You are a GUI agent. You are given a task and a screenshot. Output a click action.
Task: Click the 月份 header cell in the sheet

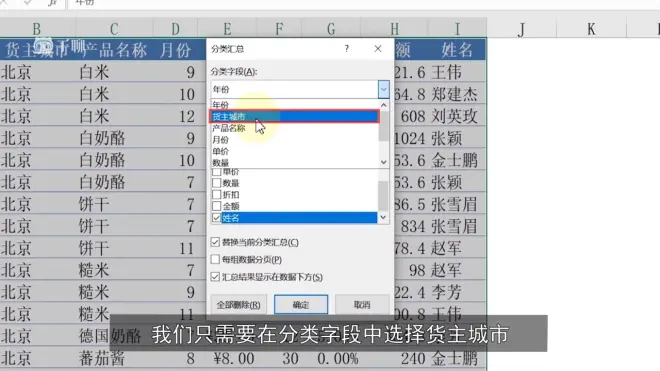176,50
